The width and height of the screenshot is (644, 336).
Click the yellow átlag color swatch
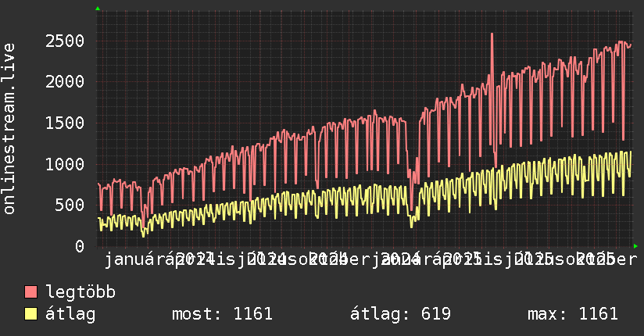[30, 314]
